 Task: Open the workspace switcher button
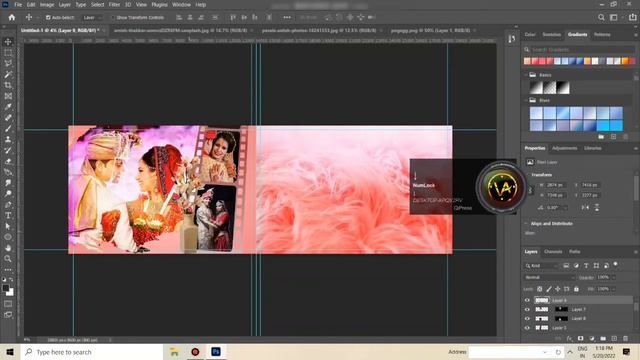tap(613, 18)
